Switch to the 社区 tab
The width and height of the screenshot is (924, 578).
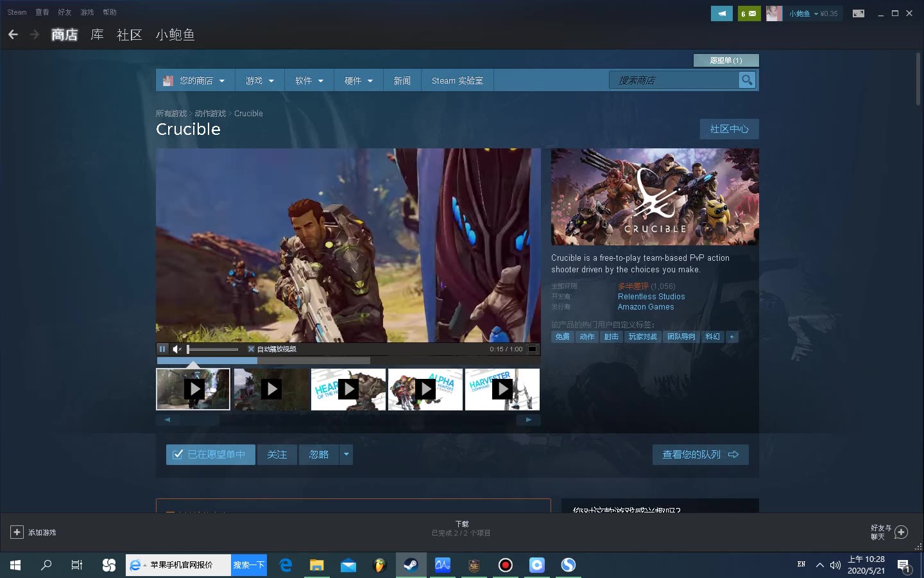click(130, 35)
